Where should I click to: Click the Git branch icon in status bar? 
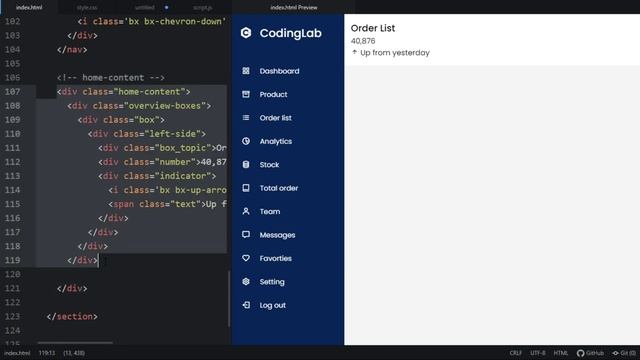click(x=616, y=353)
